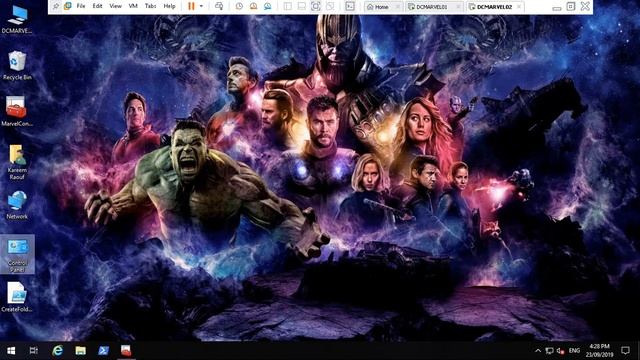The width and height of the screenshot is (640, 360).
Task: Open the clock showing 4:28 PM
Action: pos(599,351)
